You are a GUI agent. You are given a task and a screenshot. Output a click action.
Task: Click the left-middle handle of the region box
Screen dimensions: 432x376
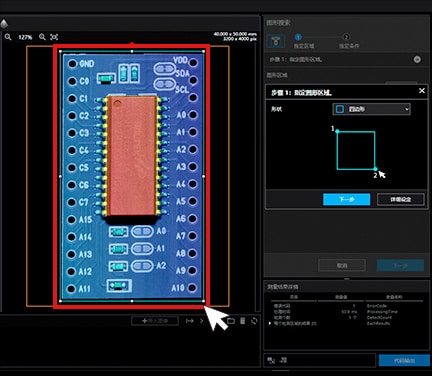[60, 176]
